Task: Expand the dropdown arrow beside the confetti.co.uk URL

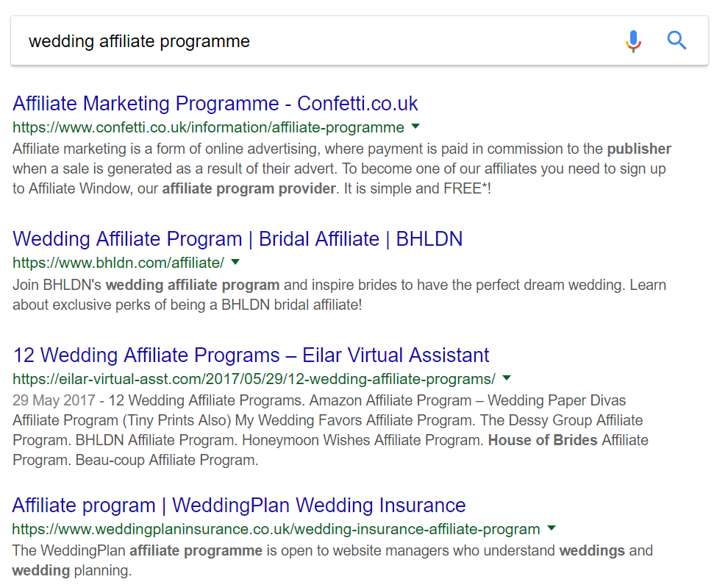Action: 415,127
